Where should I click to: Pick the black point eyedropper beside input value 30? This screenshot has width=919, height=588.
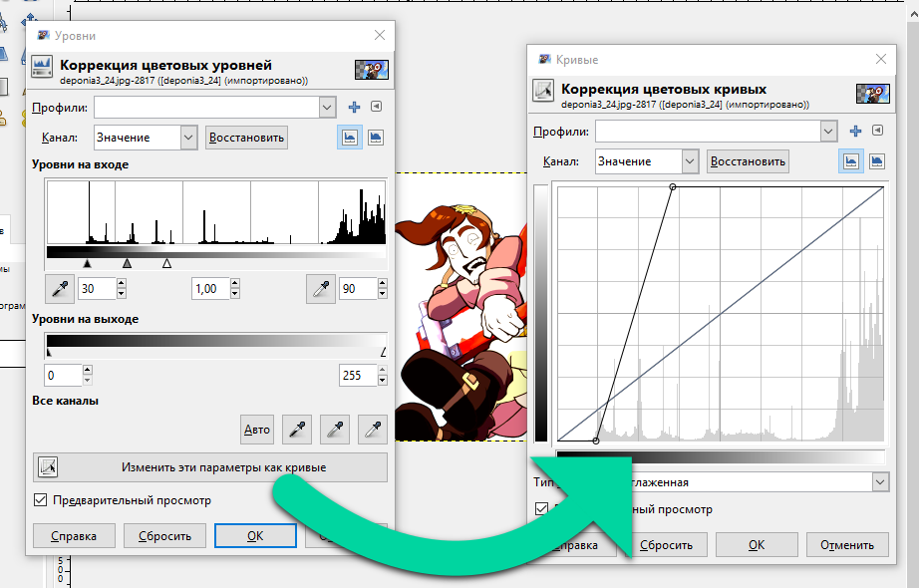[x=59, y=289]
